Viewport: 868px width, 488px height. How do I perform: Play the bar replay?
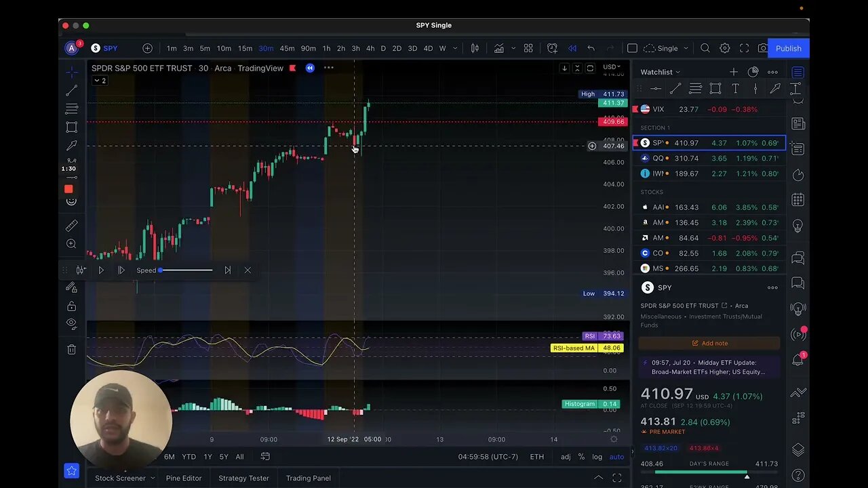pos(101,270)
